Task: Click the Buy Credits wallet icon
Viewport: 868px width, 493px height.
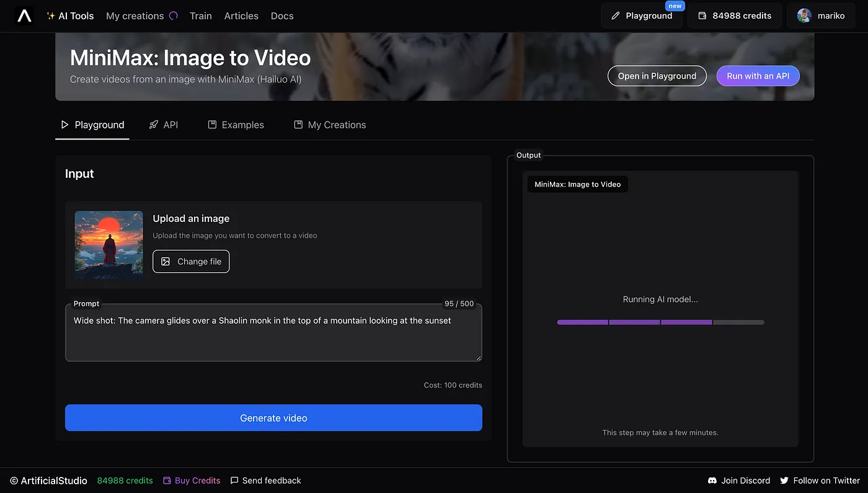Action: point(167,481)
